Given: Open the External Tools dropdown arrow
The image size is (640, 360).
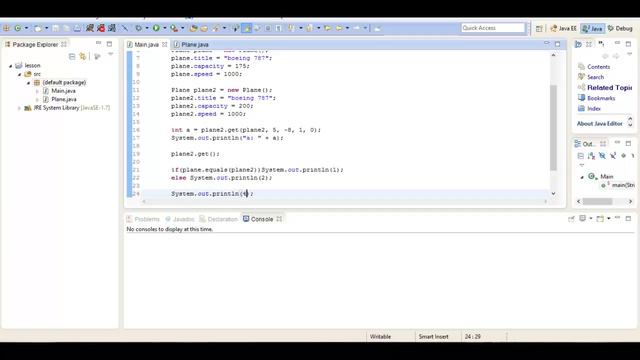Looking at the screenshot, I should (182, 28).
